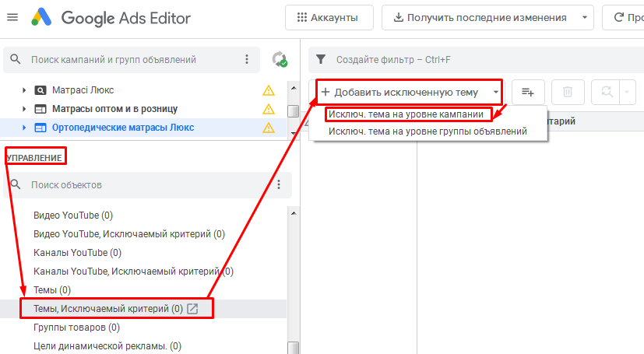Click the filter funnel icon
Viewport: 644px width, 354px height.
click(321, 59)
